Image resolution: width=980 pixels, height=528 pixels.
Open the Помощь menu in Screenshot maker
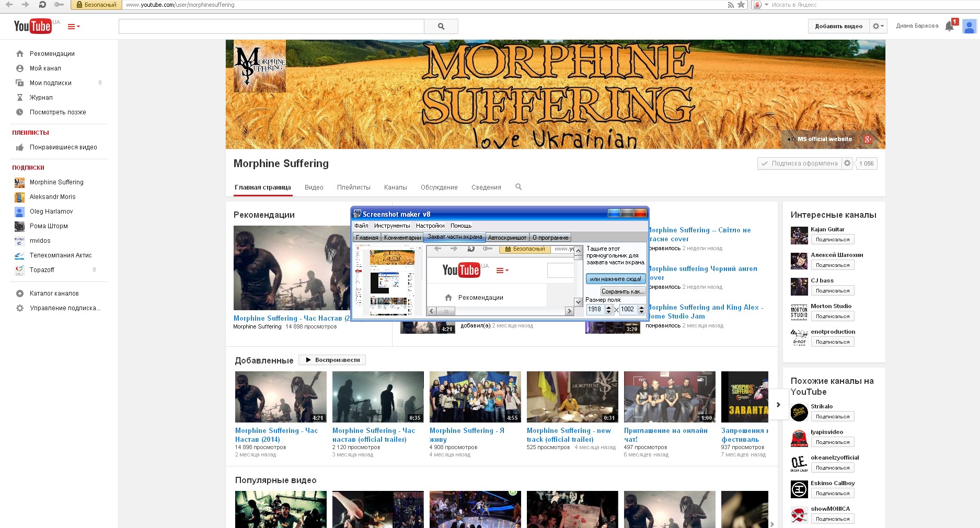(461, 226)
